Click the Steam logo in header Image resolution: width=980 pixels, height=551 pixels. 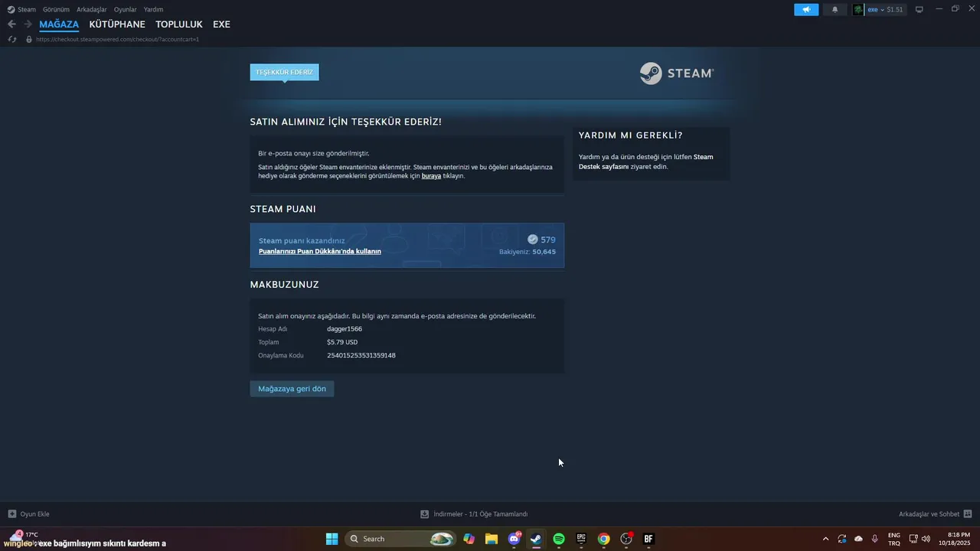coord(677,73)
